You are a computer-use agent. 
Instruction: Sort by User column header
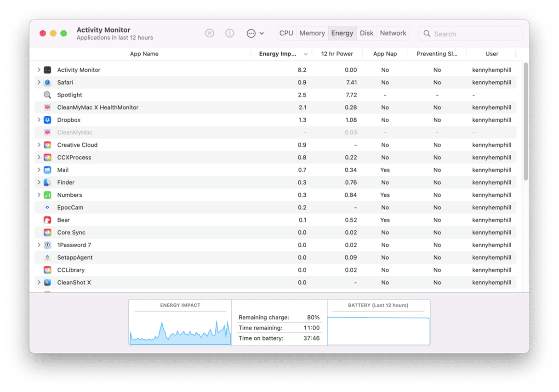pyautogui.click(x=491, y=54)
